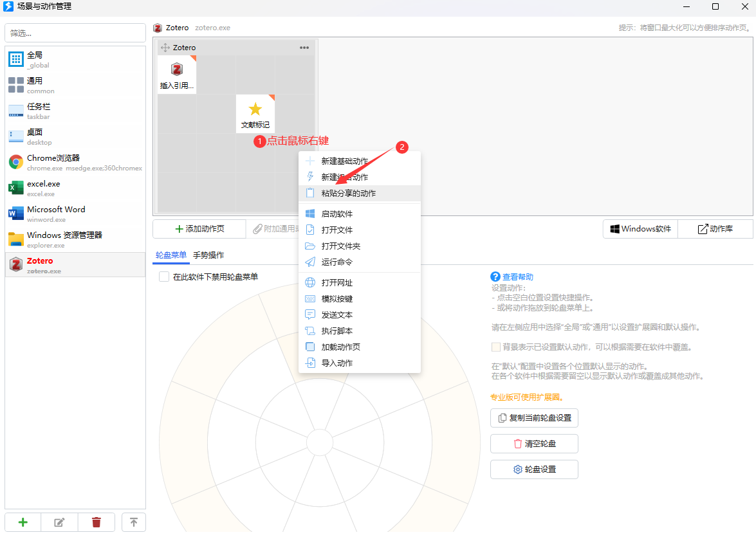This screenshot has height=537, width=756.
Task: Click the move handle on Zotero page header
Action: click(165, 48)
